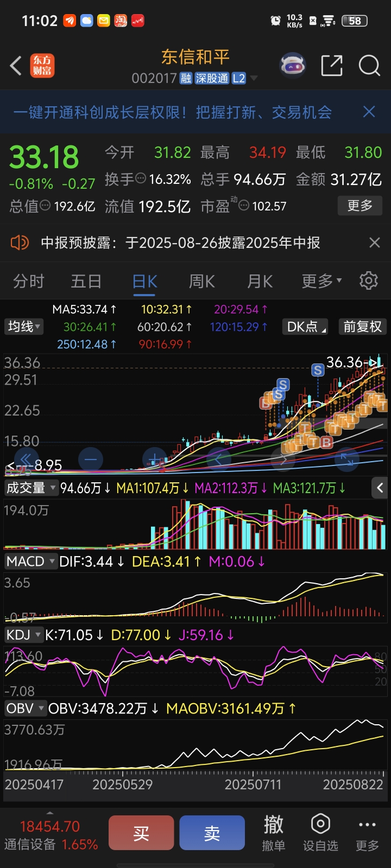Open the OBV indicator dropdown
The height and width of the screenshot is (868, 391).
[25, 709]
